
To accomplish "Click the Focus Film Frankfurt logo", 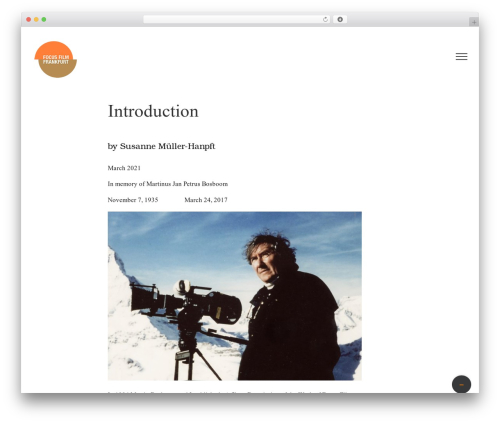I will tap(56, 59).
